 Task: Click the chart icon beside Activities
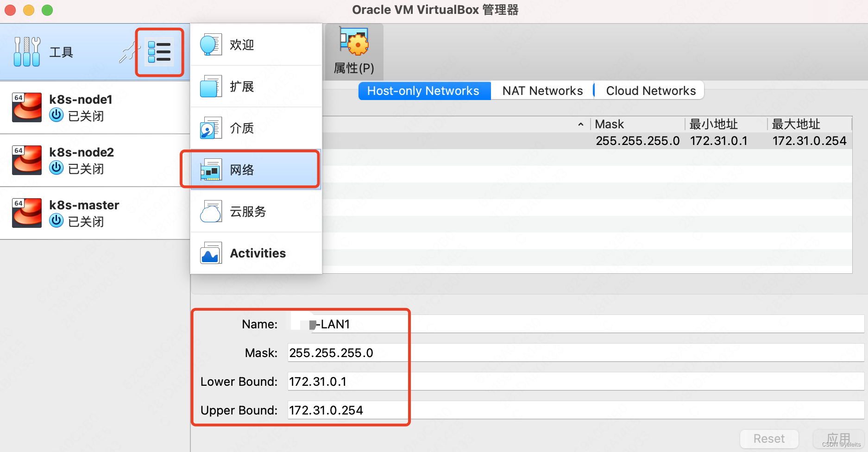[211, 253]
